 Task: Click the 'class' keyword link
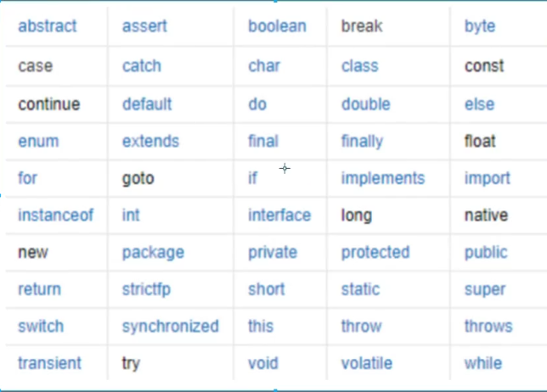click(359, 66)
